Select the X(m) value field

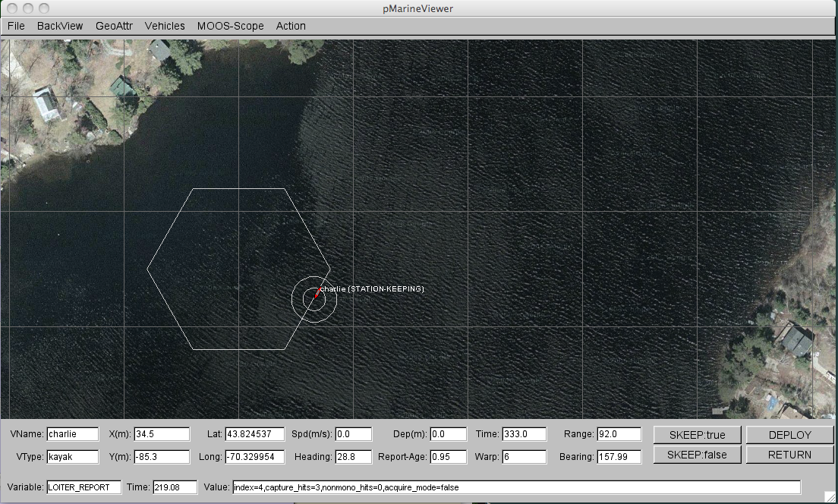pos(161,435)
